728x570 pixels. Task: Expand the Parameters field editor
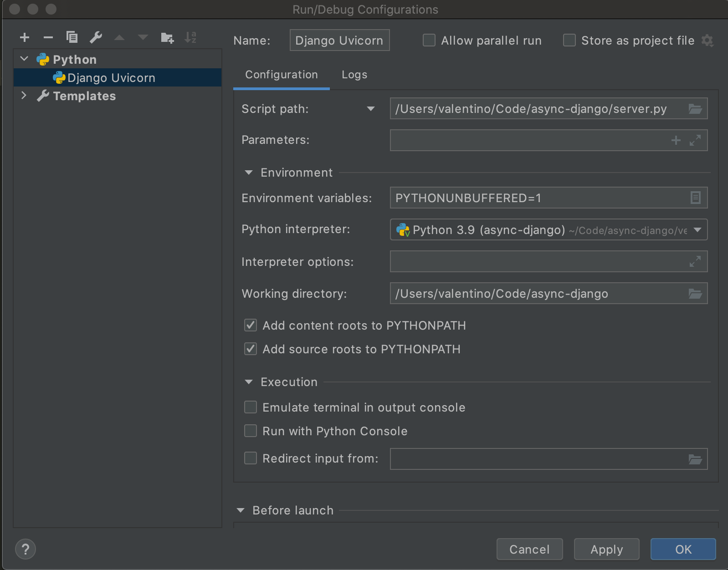point(695,140)
